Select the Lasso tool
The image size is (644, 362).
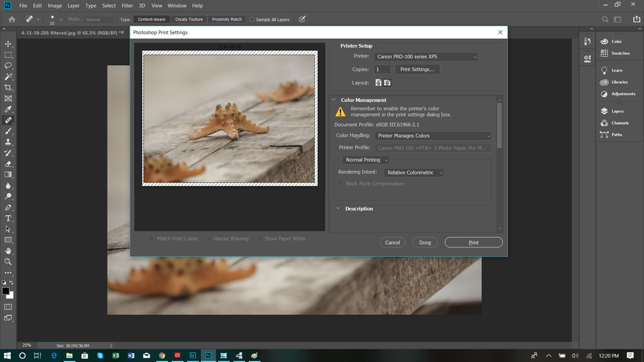(x=8, y=66)
